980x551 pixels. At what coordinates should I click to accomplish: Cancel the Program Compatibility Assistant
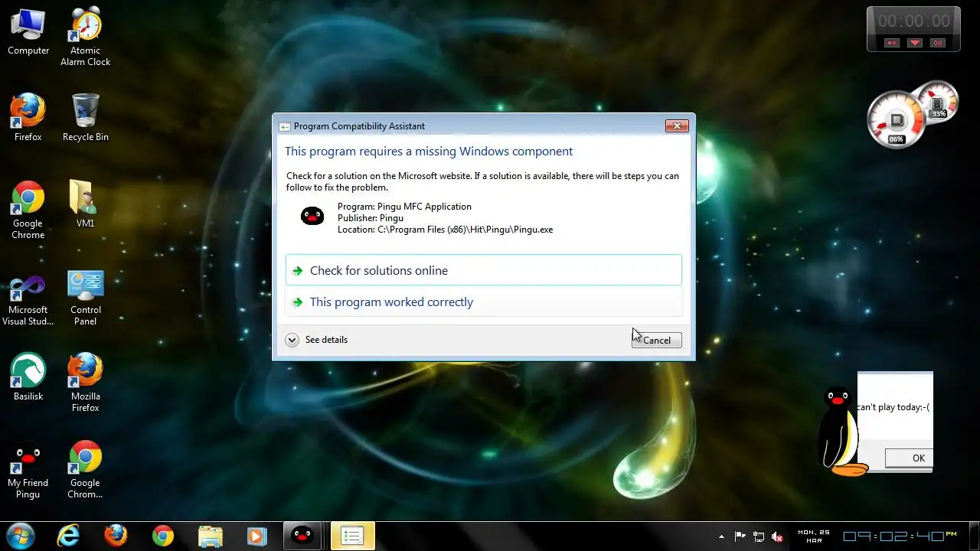[x=656, y=341]
